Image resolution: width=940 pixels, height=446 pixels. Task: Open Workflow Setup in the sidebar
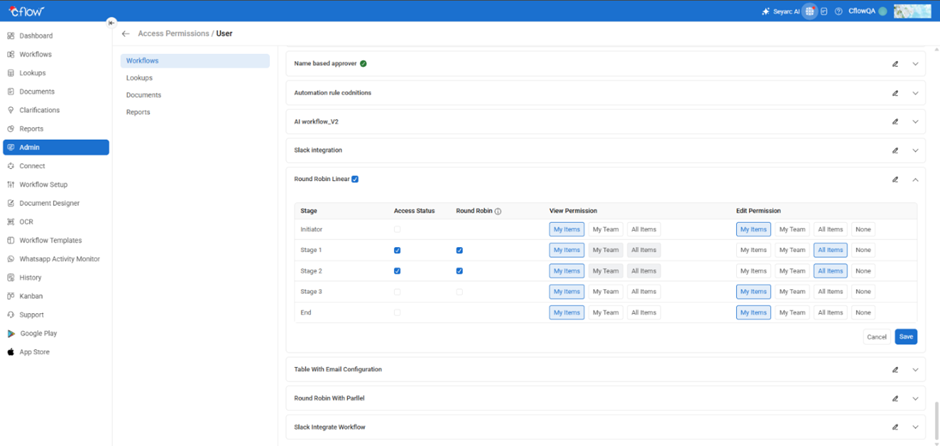click(x=45, y=185)
